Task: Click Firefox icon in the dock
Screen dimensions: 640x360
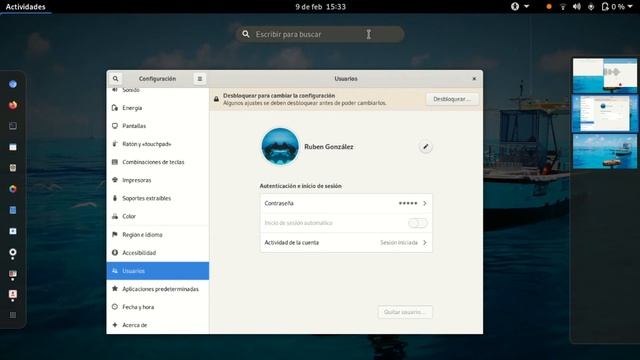Action: pos(13,105)
